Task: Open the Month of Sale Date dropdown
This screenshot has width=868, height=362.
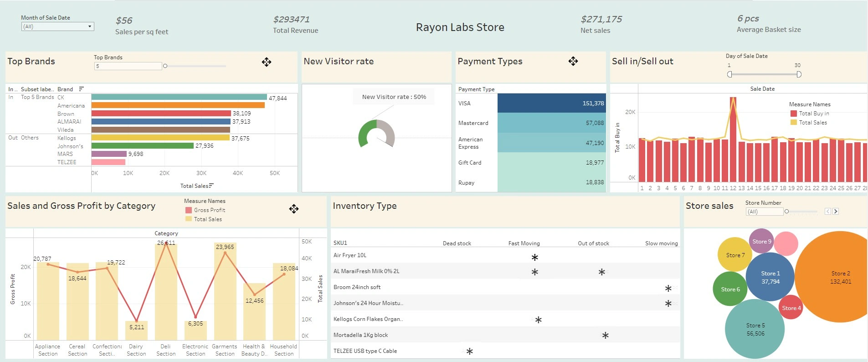Action: tap(57, 26)
